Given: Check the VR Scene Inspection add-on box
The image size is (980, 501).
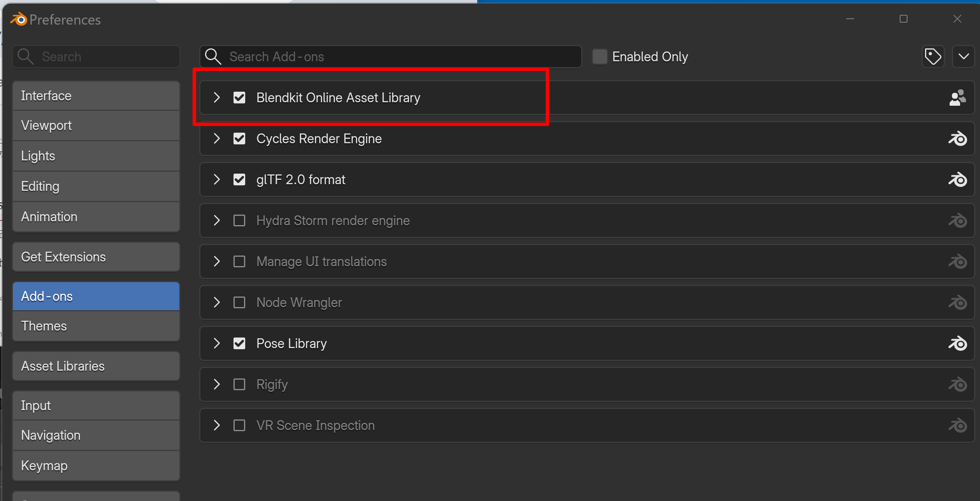Looking at the screenshot, I should [x=239, y=425].
